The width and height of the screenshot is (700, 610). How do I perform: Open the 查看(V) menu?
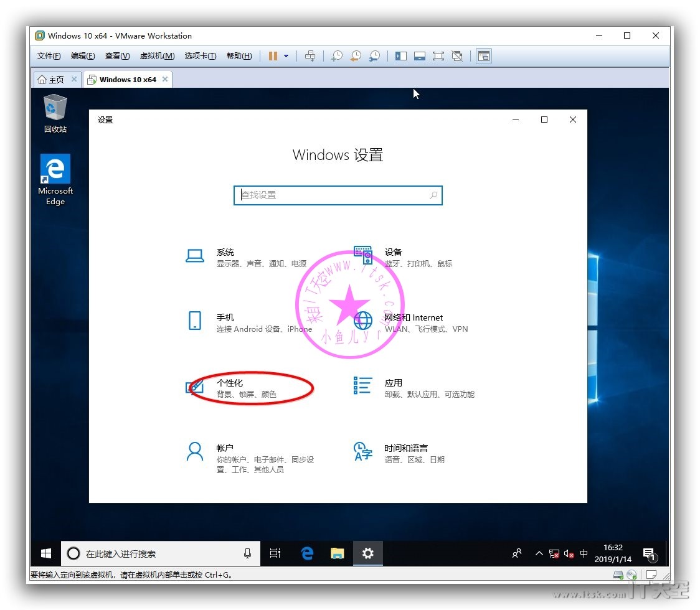(x=118, y=56)
